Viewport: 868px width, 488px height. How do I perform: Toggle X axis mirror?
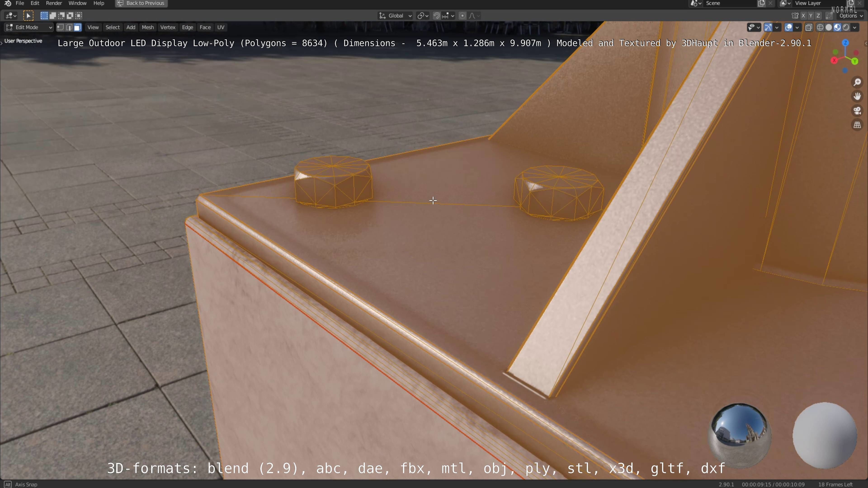point(804,16)
